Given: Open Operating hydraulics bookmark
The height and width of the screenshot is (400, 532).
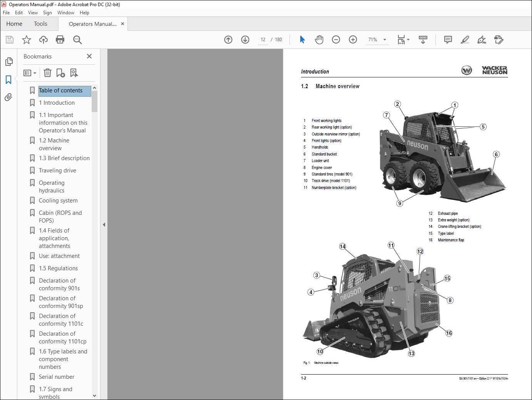Looking at the screenshot, I should (x=52, y=187).
